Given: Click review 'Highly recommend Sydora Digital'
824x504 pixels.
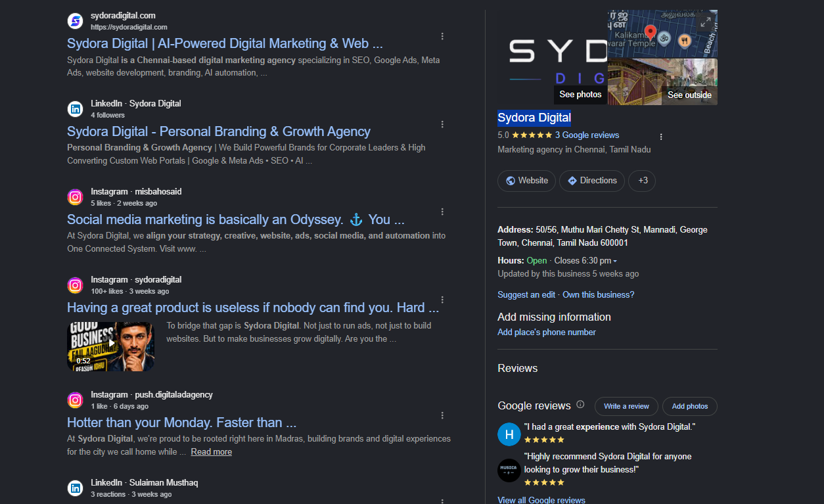Looking at the screenshot, I should 608,463.
